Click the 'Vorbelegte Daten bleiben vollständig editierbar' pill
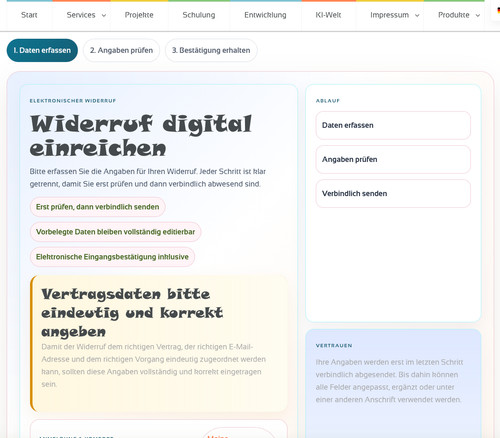The image size is (500, 438). (115, 232)
